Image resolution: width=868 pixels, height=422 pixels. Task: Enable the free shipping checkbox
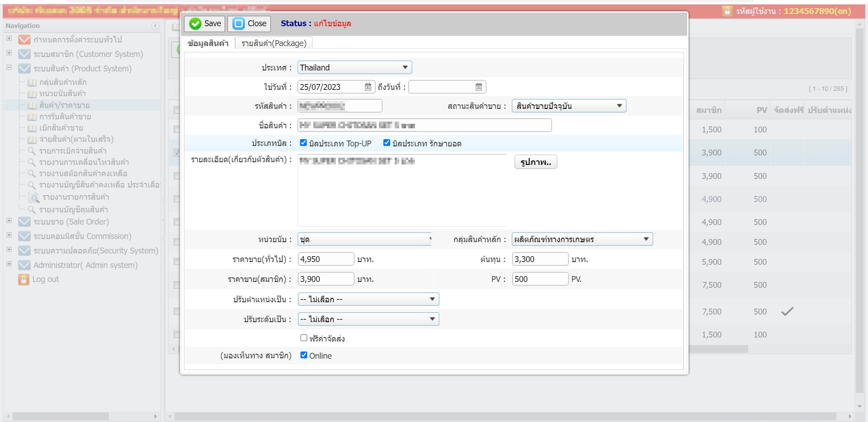pyautogui.click(x=304, y=338)
